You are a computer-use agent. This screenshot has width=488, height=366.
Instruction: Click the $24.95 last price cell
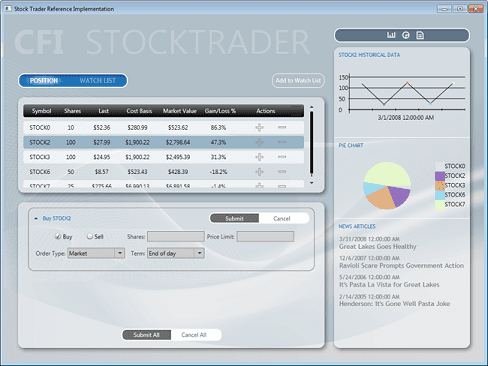tap(102, 157)
